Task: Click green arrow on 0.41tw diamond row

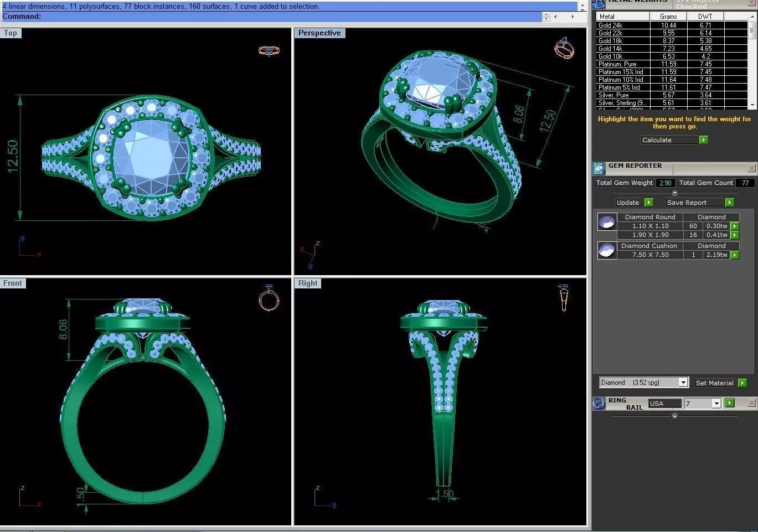Action: point(735,235)
